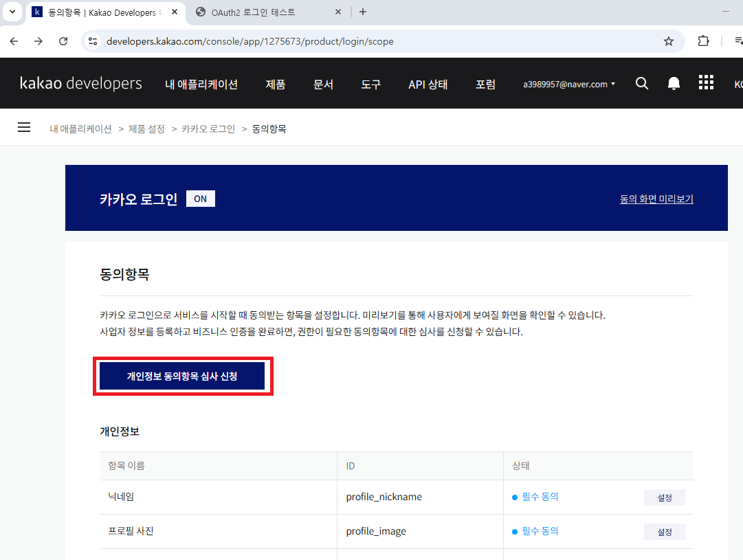
Task: Minimize the browser window
Action: coord(725,12)
